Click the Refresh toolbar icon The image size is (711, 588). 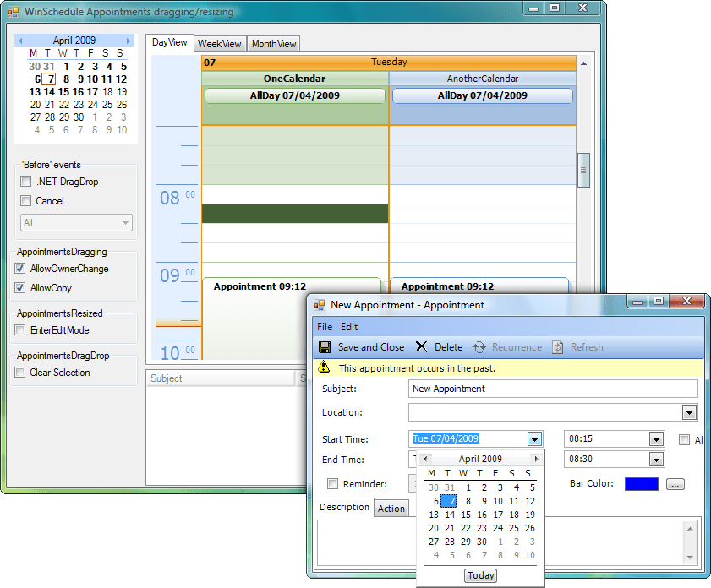(558, 347)
